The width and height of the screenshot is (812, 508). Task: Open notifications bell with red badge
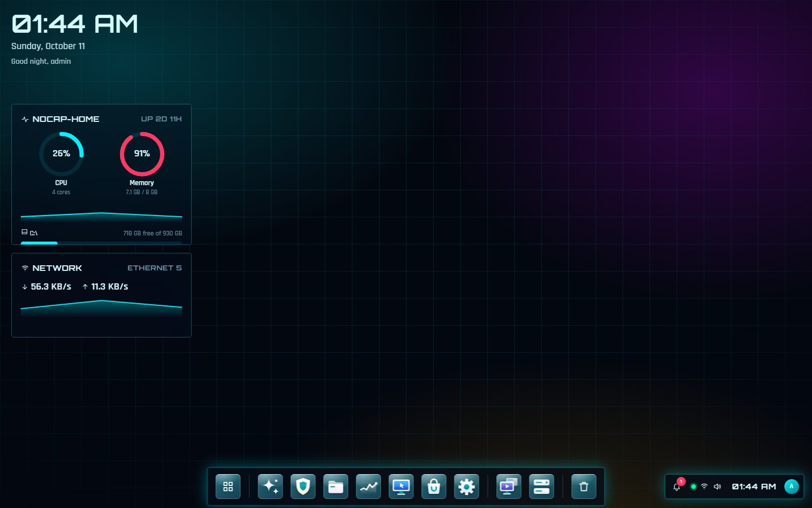tap(677, 486)
